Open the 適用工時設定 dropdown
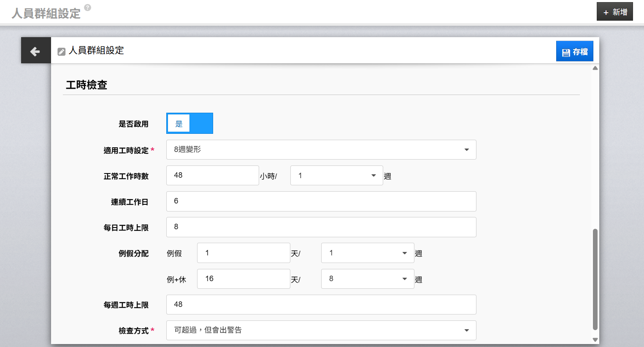This screenshot has width=644, height=347. 321,149
